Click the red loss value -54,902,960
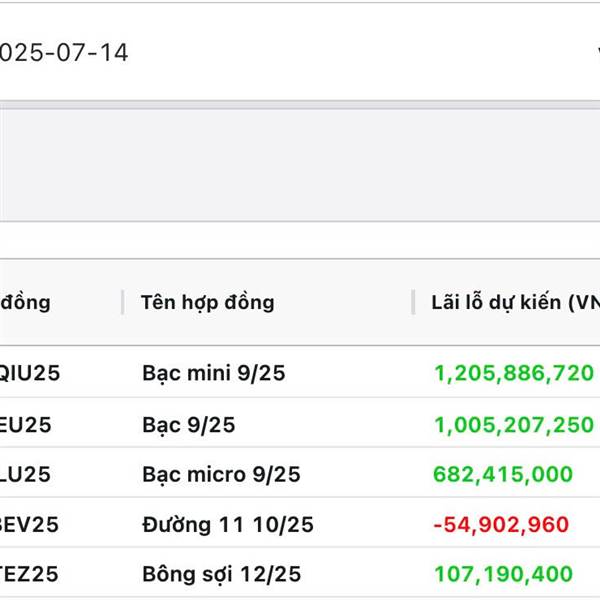600x600 pixels. (x=501, y=525)
